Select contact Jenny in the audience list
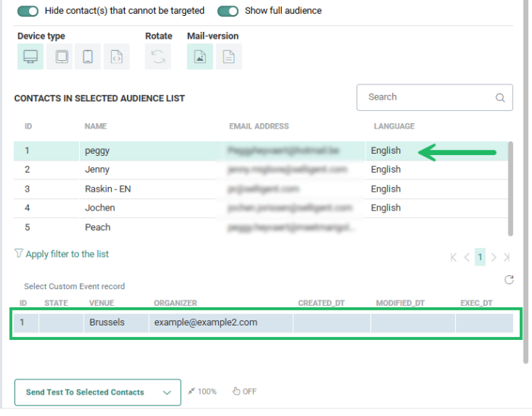Screen dimensions: 532x416 [97, 170]
